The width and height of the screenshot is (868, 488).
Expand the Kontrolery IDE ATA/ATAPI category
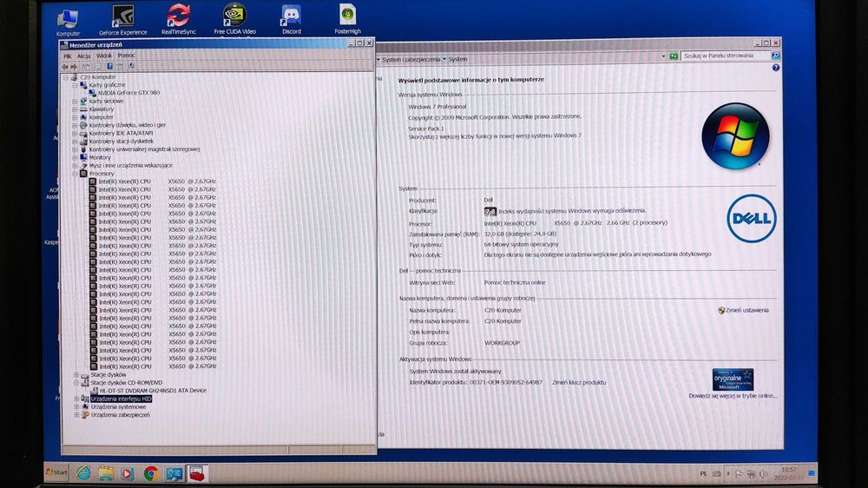pyautogui.click(x=75, y=134)
